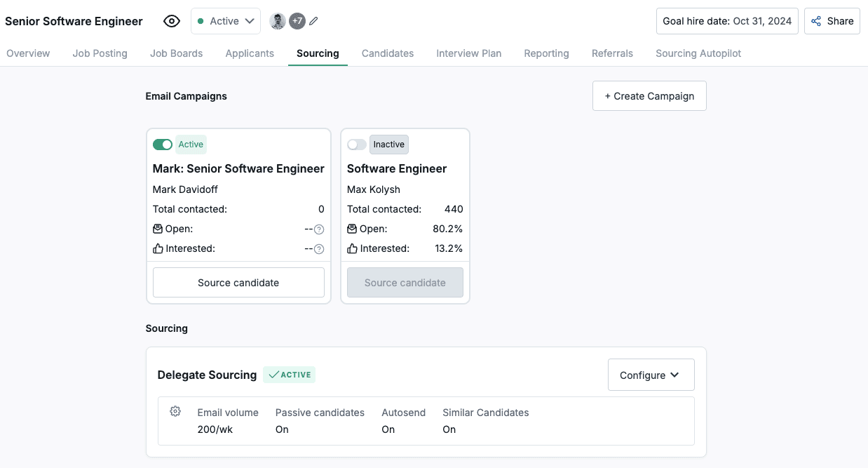Disable the Mark: Senior Software Engineer campaign toggle
This screenshot has height=468, width=868.
pyautogui.click(x=162, y=145)
